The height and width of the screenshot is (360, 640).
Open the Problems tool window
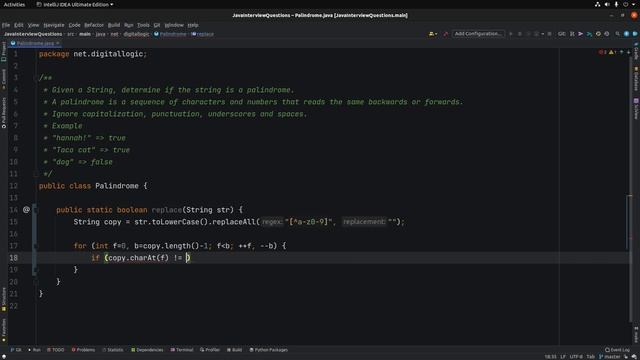coord(83,350)
